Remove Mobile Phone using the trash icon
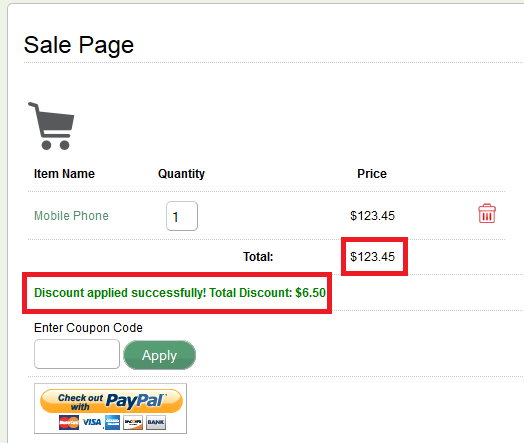The image size is (524, 443). pos(487,213)
